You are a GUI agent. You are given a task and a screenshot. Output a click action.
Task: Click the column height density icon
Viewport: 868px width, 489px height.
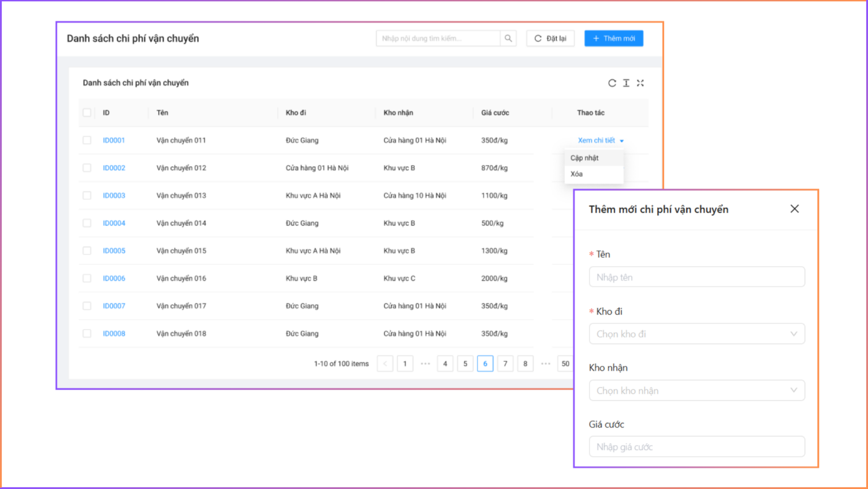point(626,83)
